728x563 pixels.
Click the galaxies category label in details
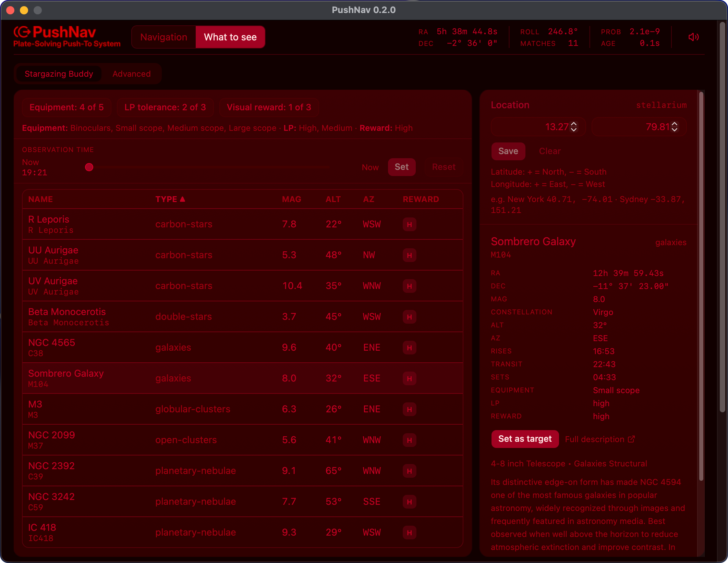671,242
